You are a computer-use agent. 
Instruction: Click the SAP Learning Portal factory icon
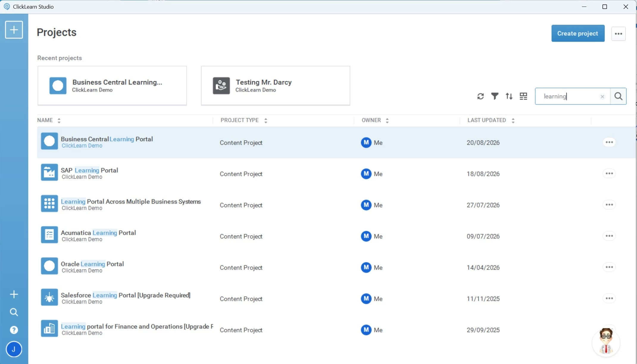(49, 172)
